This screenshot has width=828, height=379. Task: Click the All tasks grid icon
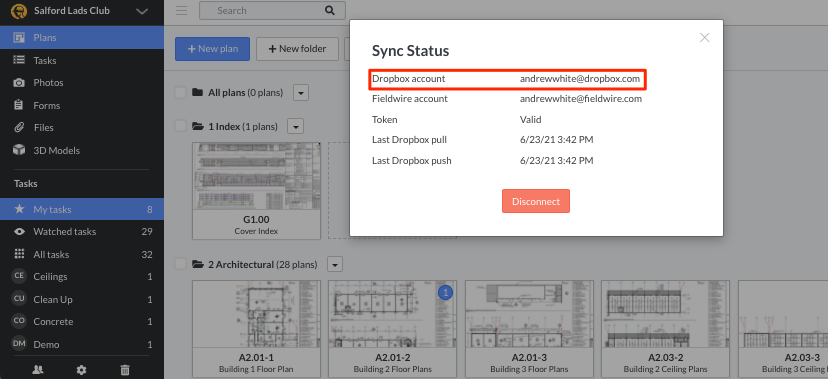point(19,254)
